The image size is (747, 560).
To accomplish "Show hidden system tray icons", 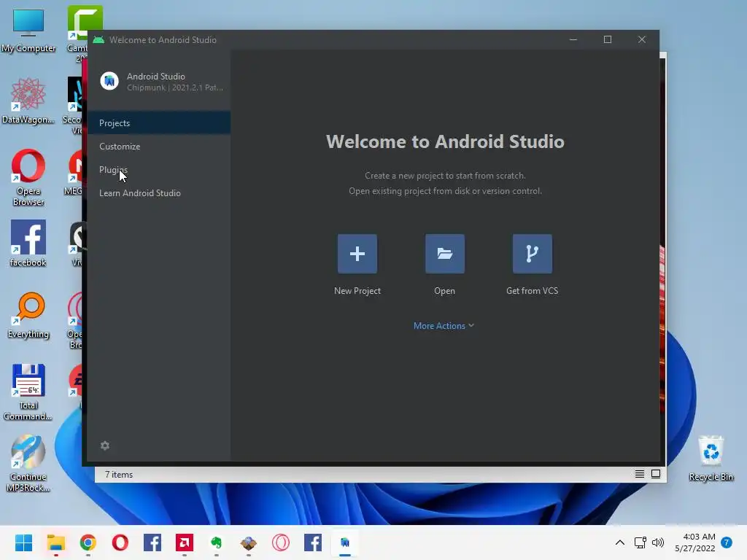I will coord(620,542).
